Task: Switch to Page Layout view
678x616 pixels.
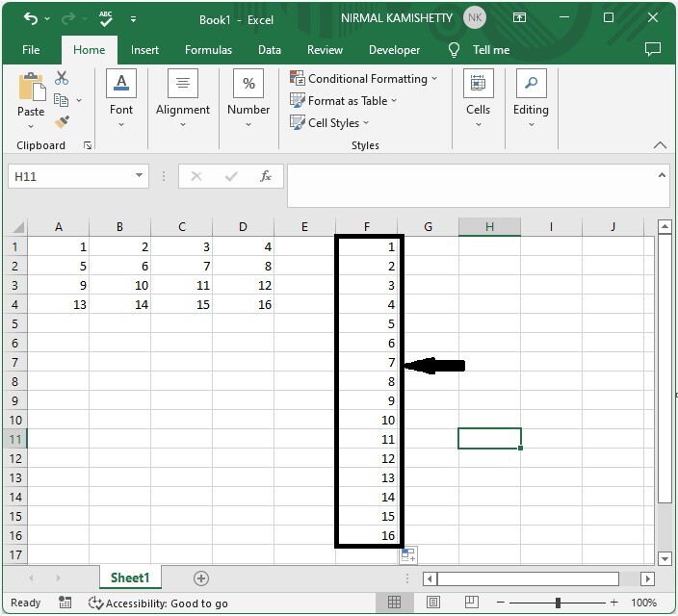Action: pos(432,603)
